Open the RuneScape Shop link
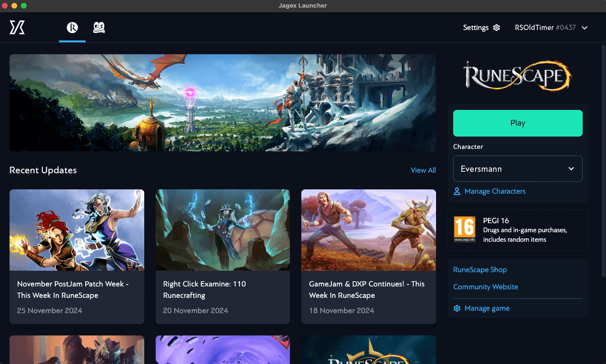The height and width of the screenshot is (364, 606). coord(480,270)
